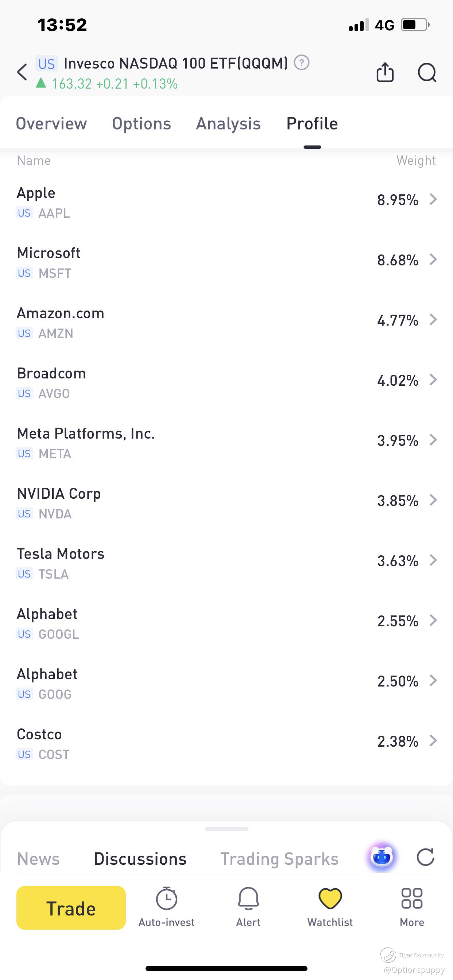Tap the bottom sheet drag handle
453x980 pixels.
[x=226, y=829]
